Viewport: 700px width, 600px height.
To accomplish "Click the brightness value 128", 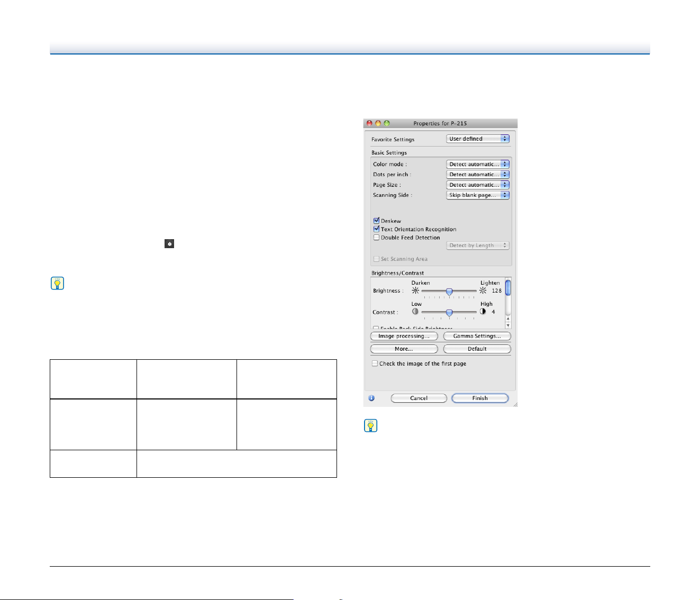I will point(497,290).
